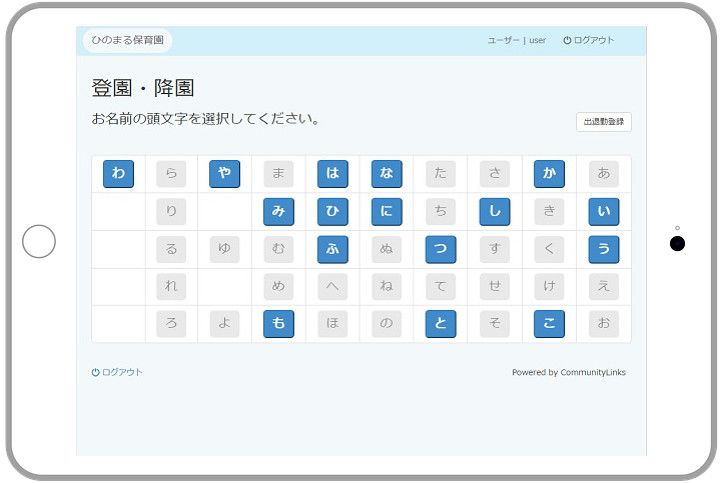
Task: Click the greyed ぬ kana button
Action: click(x=387, y=249)
